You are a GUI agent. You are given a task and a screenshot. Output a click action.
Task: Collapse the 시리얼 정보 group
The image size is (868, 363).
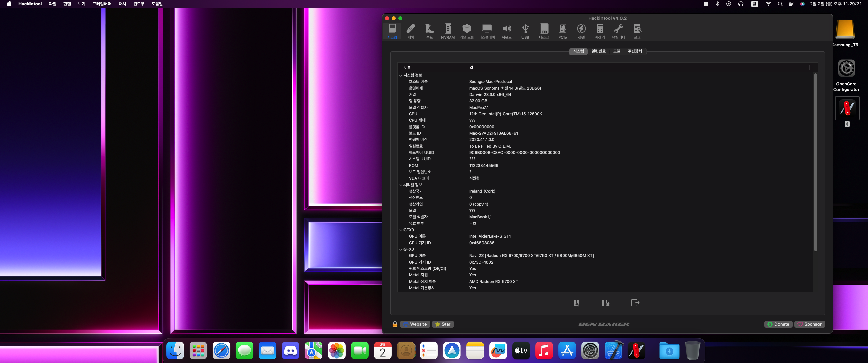[x=400, y=185]
